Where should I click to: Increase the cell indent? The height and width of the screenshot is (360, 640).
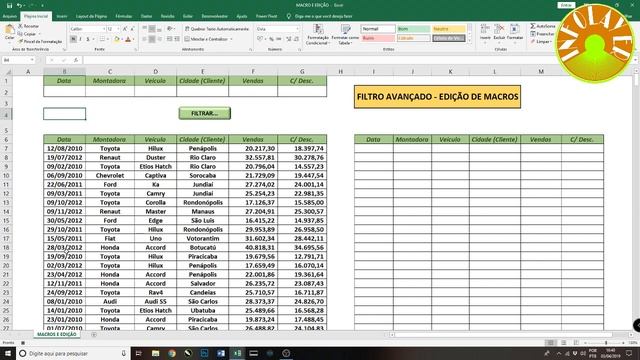coord(177,39)
